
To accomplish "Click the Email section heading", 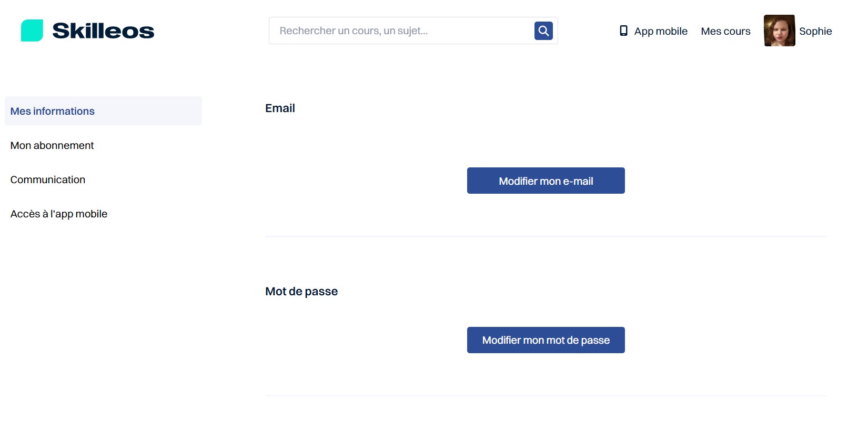I will pos(280,108).
